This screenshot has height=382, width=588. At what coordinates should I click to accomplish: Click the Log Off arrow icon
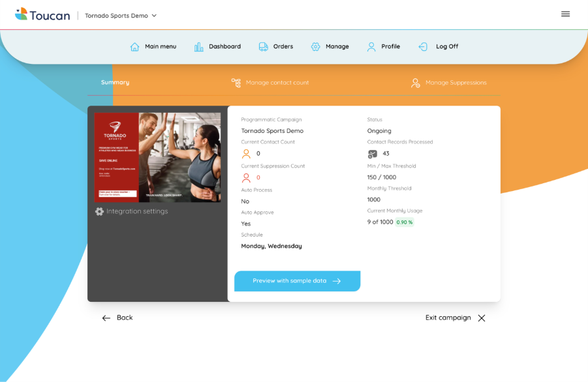coord(423,47)
